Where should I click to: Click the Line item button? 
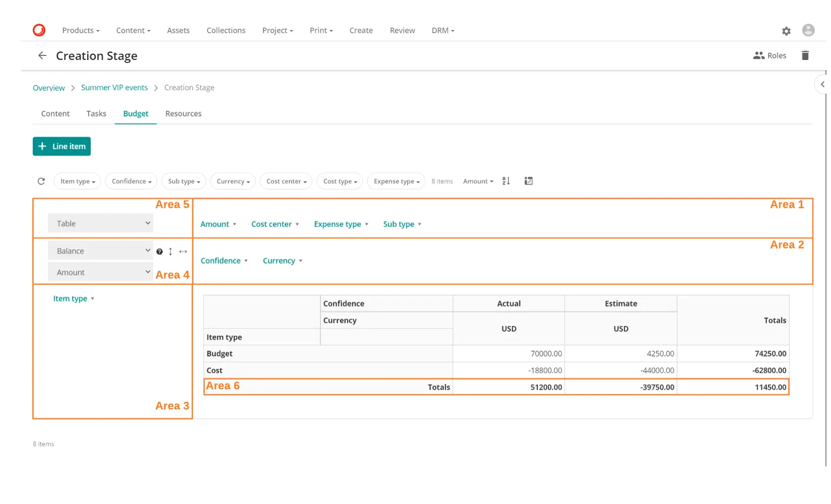[x=61, y=147]
